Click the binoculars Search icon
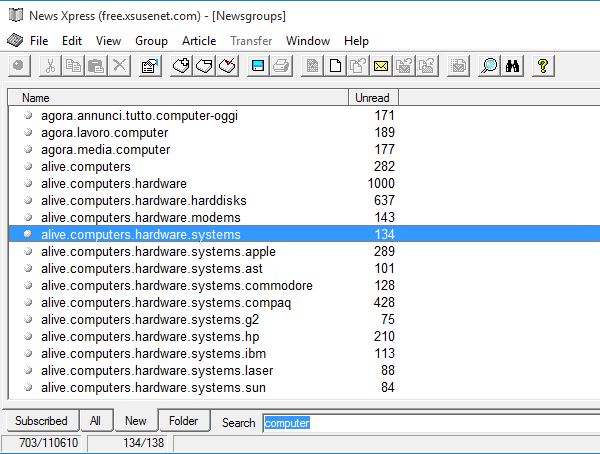The width and height of the screenshot is (600, 454). click(512, 66)
